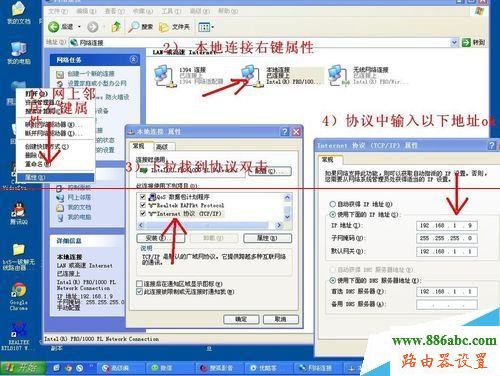
Task: Click Cancel in Local Connection properties
Action: [280, 319]
